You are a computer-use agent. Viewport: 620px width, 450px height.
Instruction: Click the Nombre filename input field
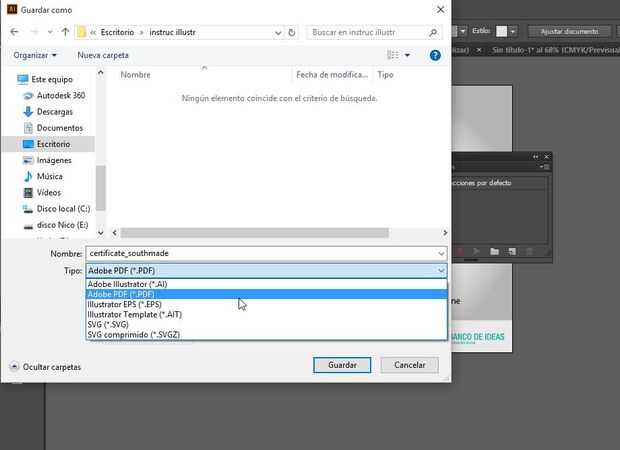coord(262,253)
